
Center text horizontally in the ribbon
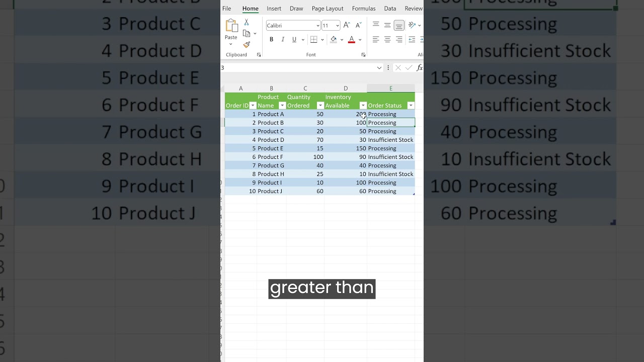(x=387, y=40)
